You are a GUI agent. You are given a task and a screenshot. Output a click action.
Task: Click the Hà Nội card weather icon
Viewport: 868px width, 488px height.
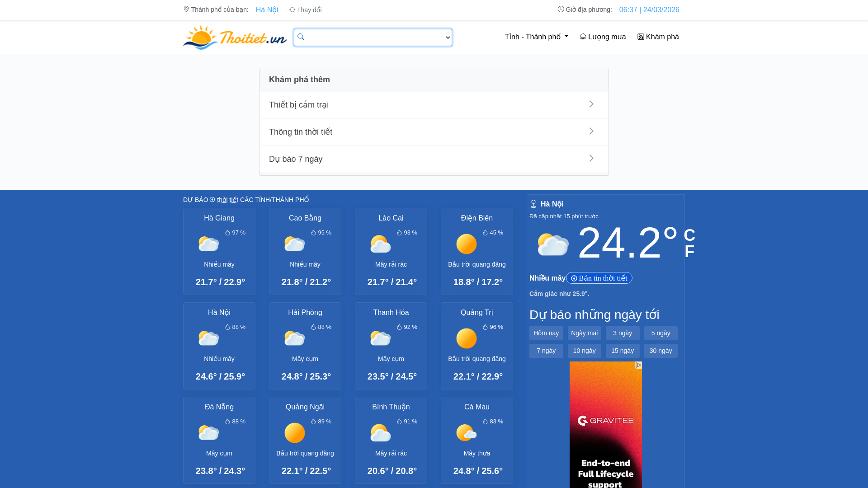[x=208, y=338]
